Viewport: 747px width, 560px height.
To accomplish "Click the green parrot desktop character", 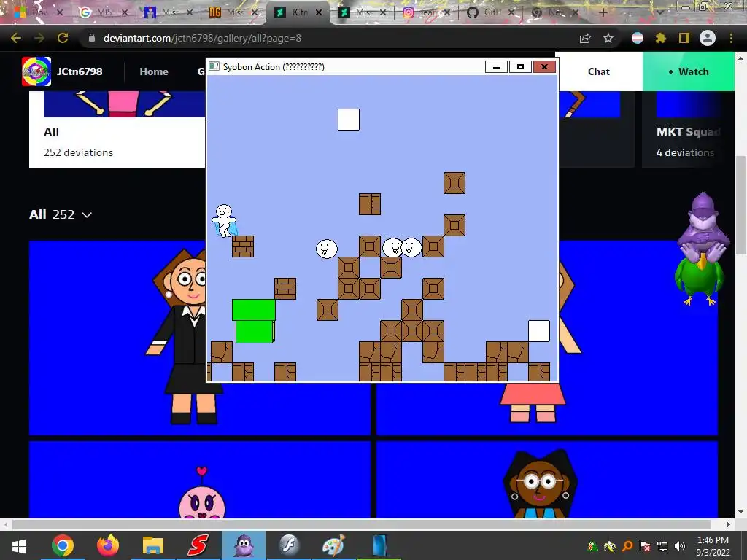I will [699, 281].
